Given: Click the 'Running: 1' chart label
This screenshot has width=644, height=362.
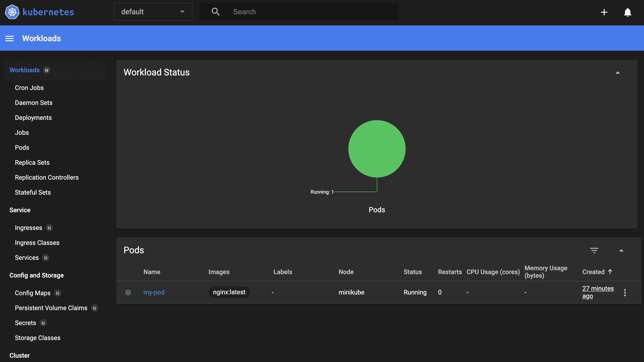Looking at the screenshot, I should [x=322, y=192].
